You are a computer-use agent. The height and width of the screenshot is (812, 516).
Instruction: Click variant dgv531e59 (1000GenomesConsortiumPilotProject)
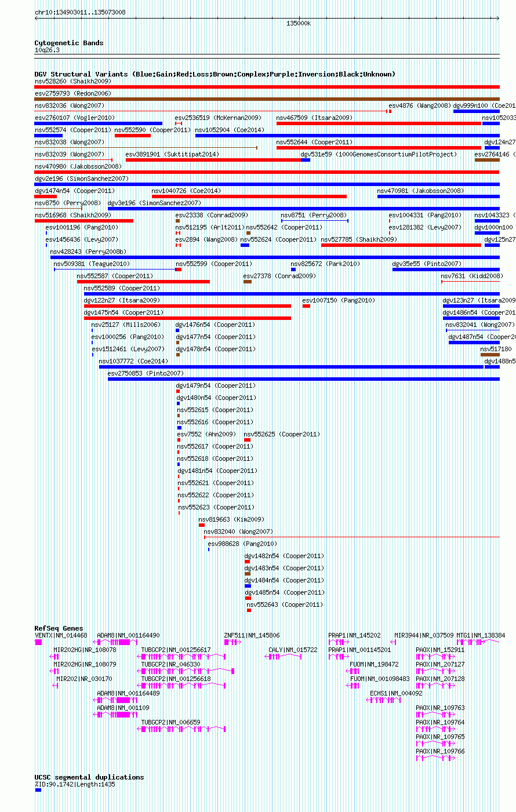(306, 160)
